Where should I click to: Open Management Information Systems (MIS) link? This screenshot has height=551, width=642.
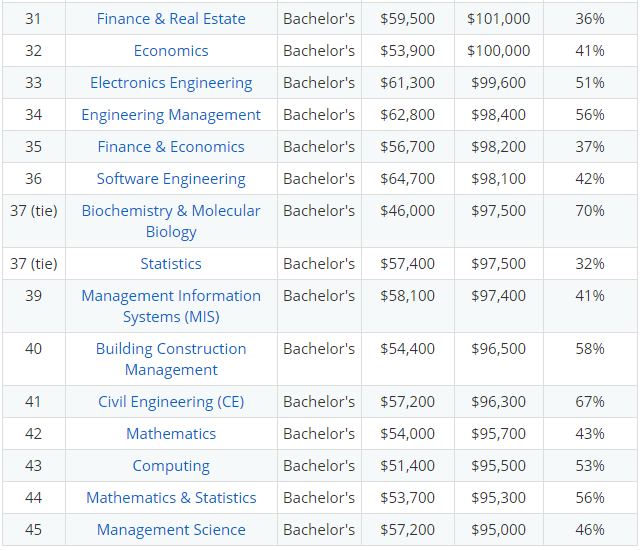[x=171, y=306]
